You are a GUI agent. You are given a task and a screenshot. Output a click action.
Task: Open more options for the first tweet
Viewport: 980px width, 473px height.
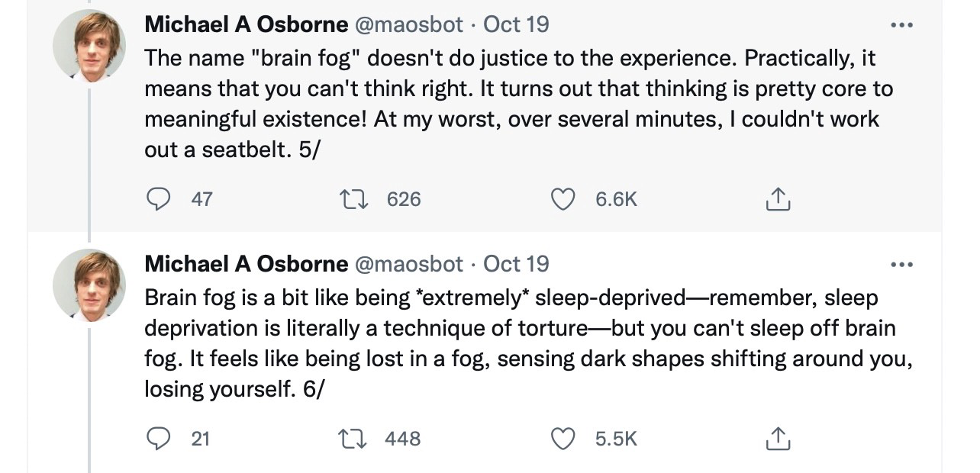click(901, 25)
